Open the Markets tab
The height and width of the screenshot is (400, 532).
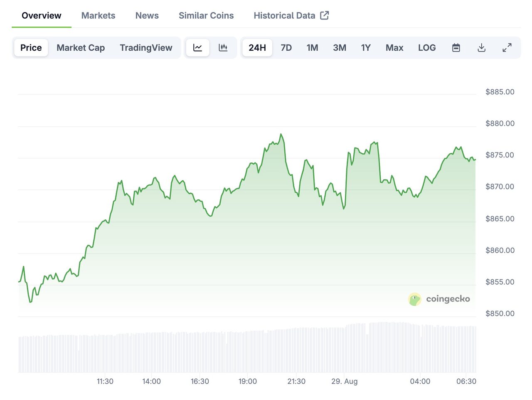point(98,15)
